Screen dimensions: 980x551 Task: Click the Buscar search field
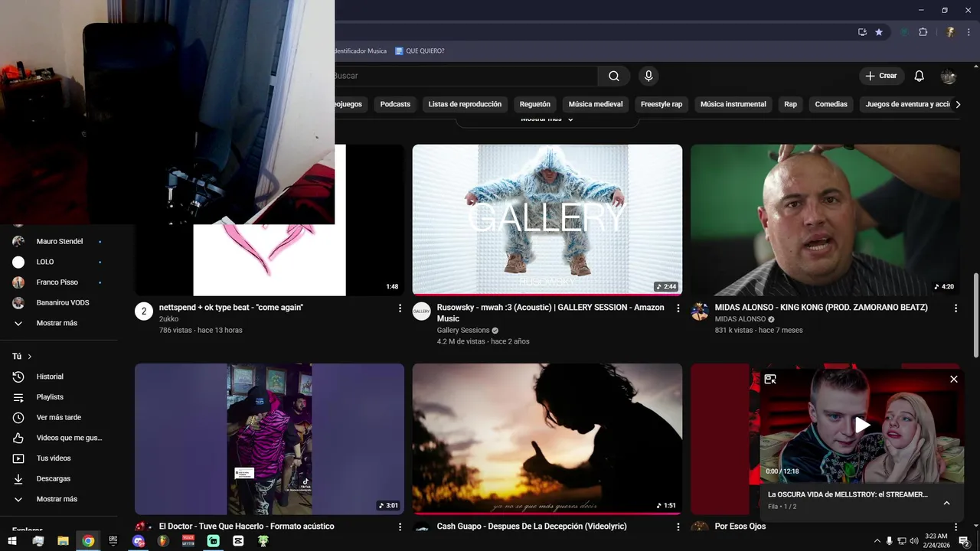(x=465, y=76)
